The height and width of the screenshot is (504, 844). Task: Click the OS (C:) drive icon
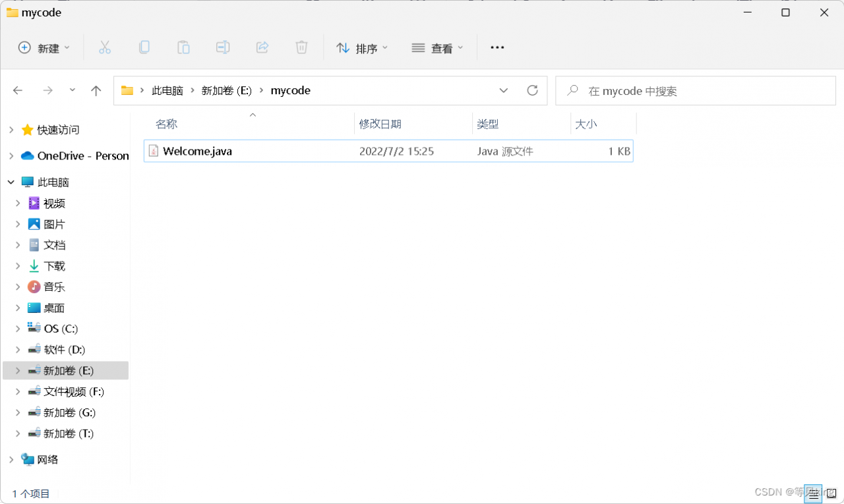click(34, 328)
